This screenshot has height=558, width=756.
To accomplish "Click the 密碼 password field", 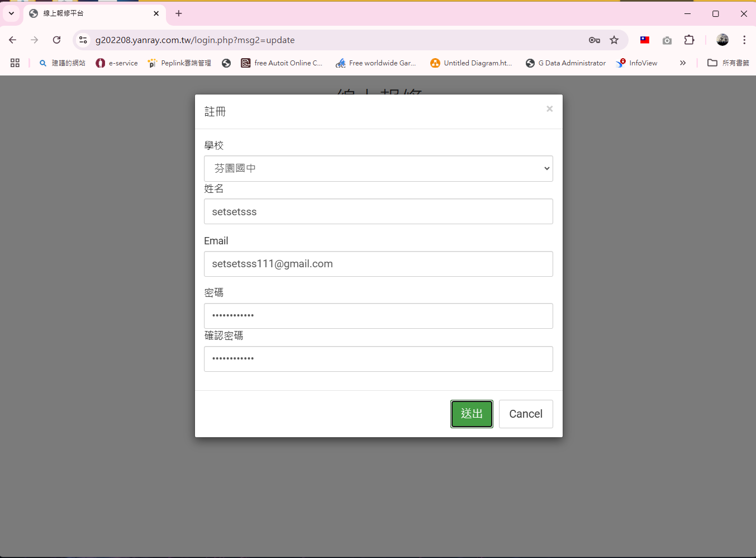I will tap(378, 316).
